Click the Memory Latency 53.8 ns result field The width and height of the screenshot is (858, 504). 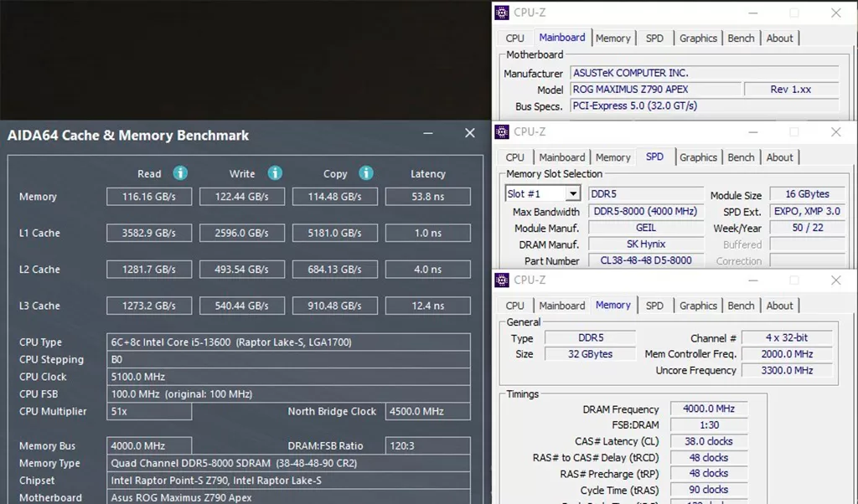click(x=427, y=197)
